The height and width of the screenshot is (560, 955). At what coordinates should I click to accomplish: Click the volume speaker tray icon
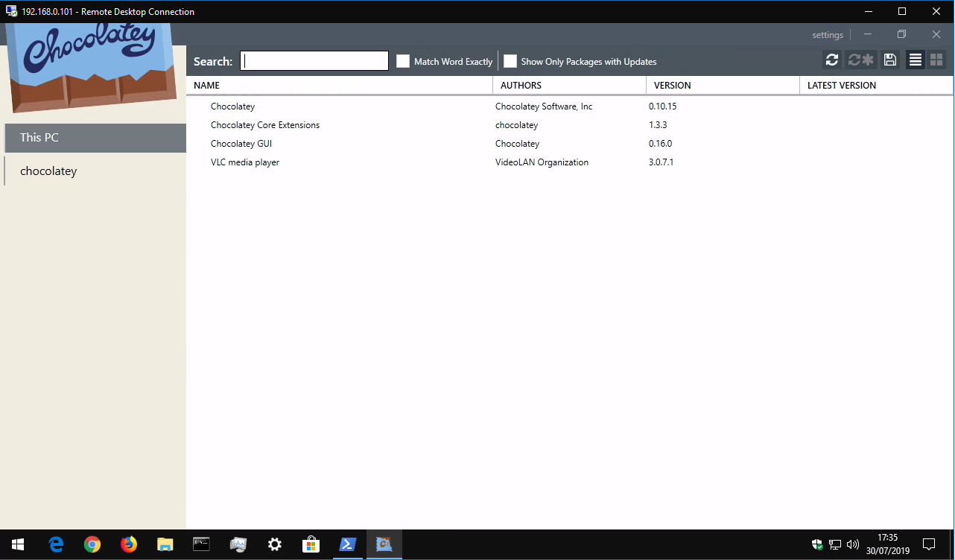[x=853, y=544]
